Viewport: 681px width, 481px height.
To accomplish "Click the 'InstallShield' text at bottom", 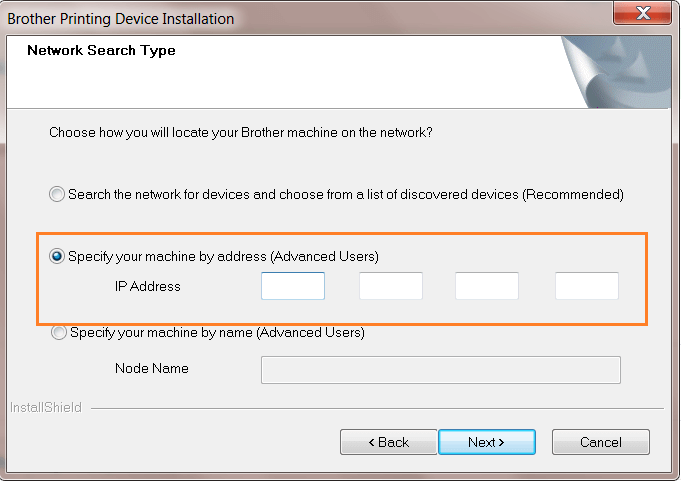I will [45, 408].
